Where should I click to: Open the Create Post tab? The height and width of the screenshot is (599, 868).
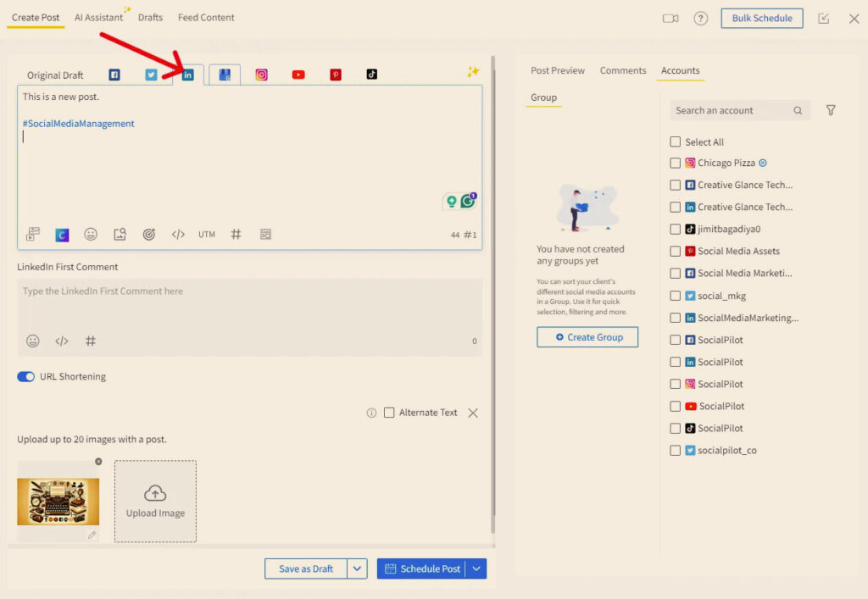(x=36, y=18)
